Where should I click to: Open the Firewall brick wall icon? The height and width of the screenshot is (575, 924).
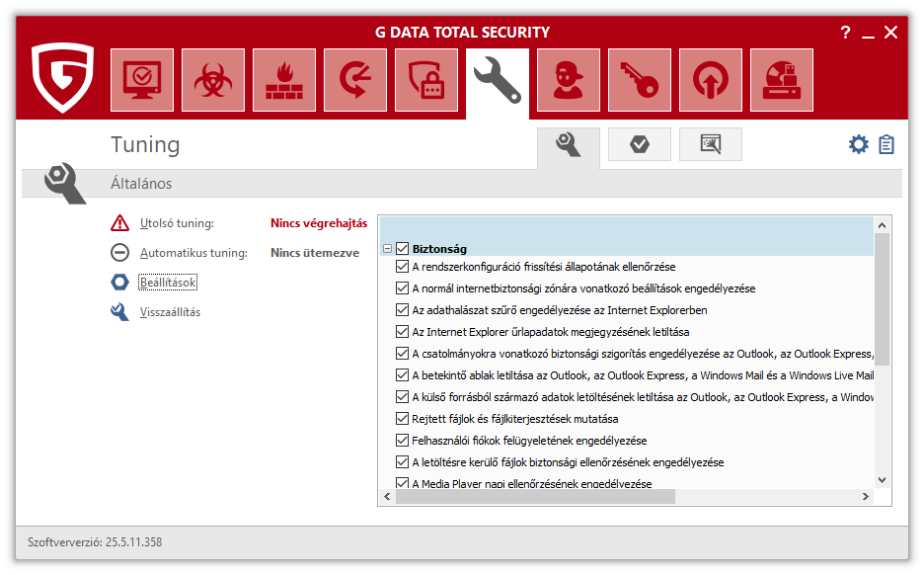coord(284,80)
